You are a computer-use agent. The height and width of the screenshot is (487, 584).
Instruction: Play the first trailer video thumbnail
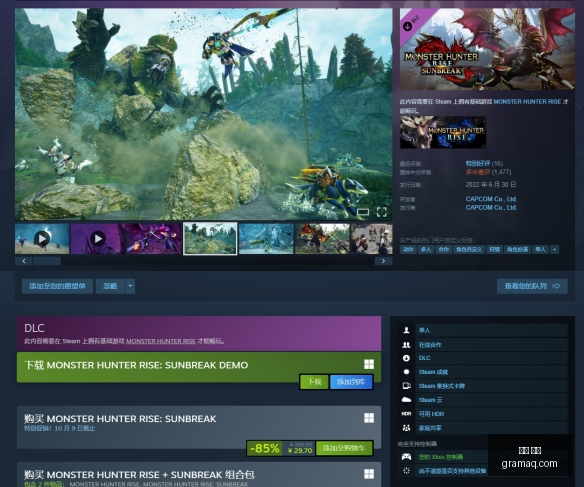[x=42, y=239]
